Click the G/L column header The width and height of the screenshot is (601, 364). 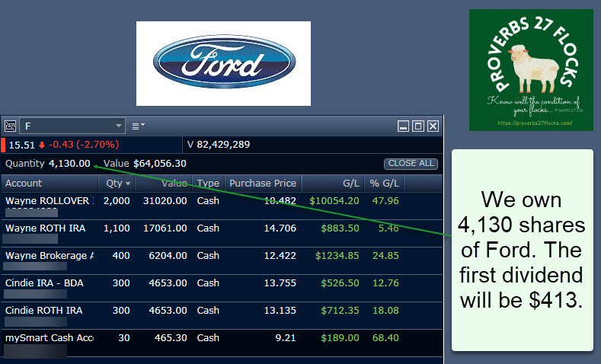click(x=350, y=184)
